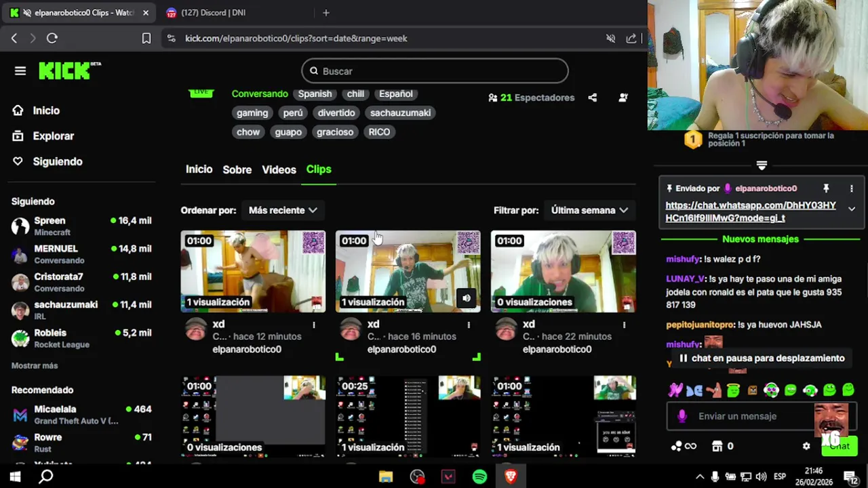Open the clip thumbnail from hace 12 minutos
Image resolution: width=868 pixels, height=488 pixels.
[253, 271]
